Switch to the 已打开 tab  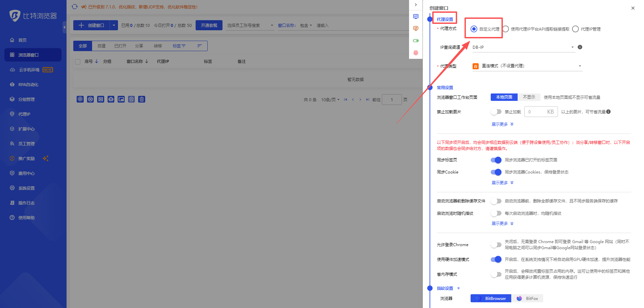(x=120, y=46)
